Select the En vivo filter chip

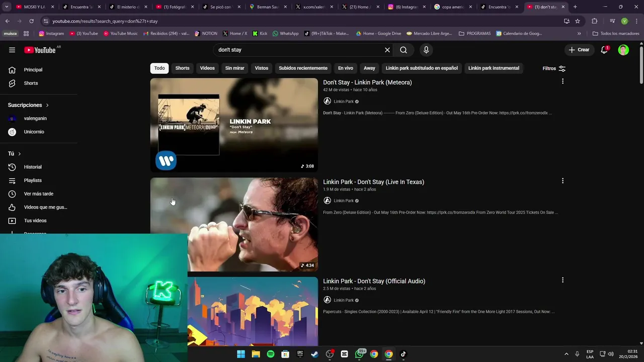pyautogui.click(x=345, y=68)
